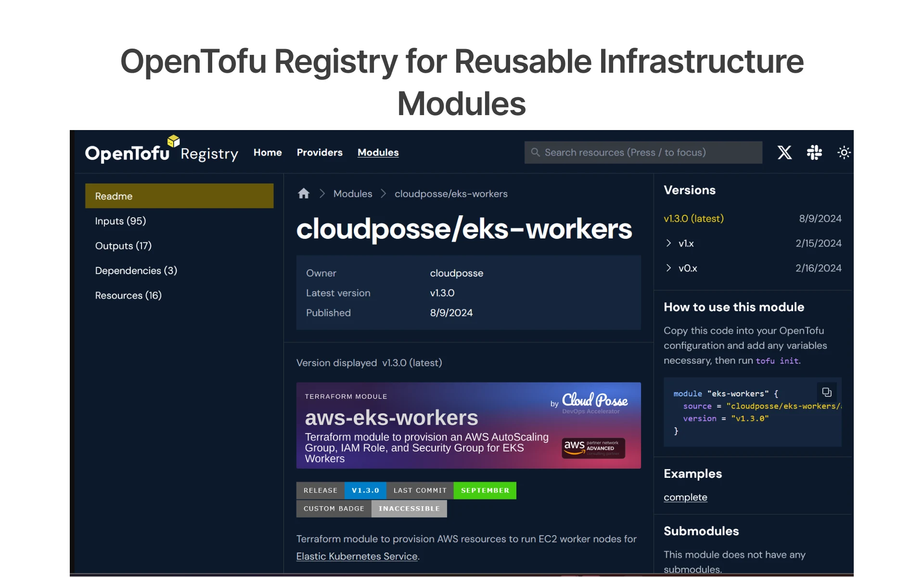Screen dimensions: 924x578
Task: Click the cloudposse/eks-workers page heading
Action: click(x=464, y=228)
